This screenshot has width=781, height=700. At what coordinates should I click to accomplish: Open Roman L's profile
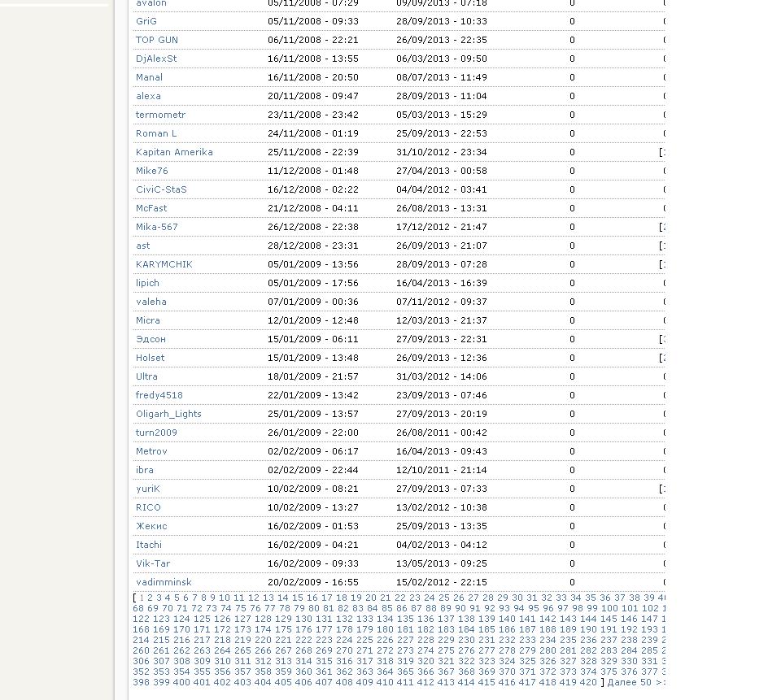point(156,133)
